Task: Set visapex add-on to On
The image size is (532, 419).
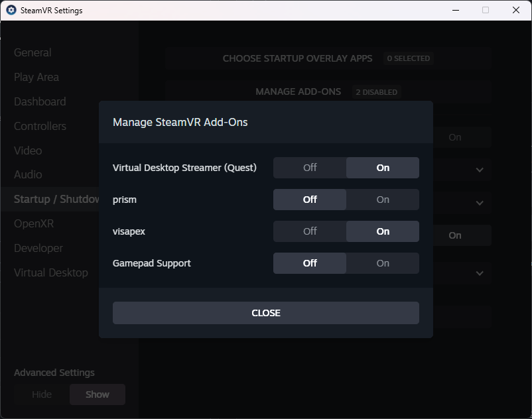Action: coord(383,231)
